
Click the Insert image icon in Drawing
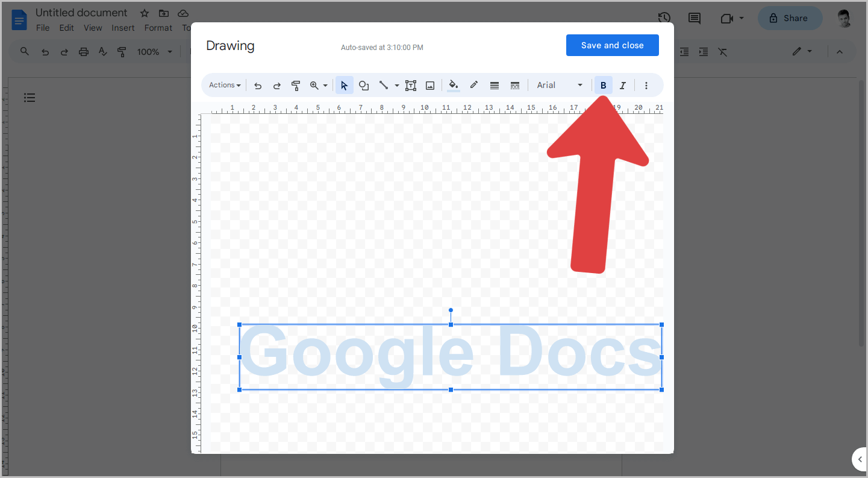[x=430, y=86]
